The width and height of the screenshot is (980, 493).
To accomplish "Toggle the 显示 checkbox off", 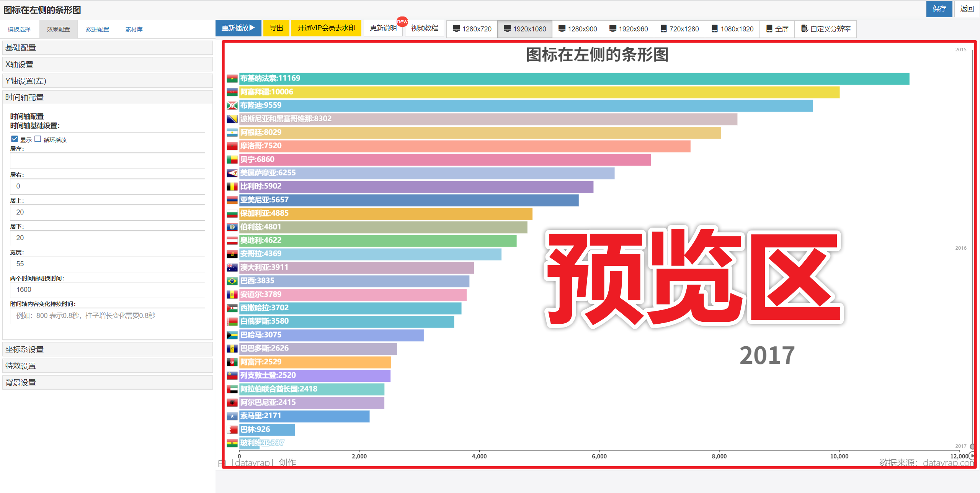I will 15,139.
